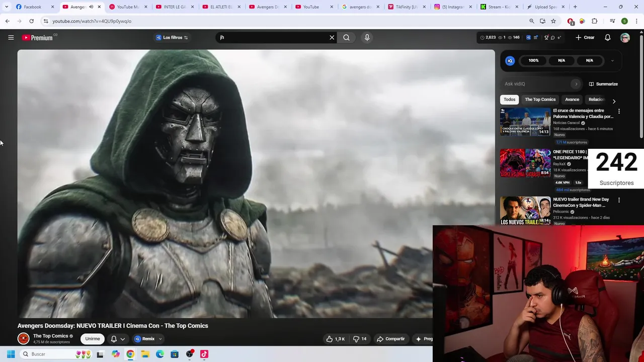The height and width of the screenshot is (362, 644).
Task: Open the Pelicomic channel link
Action: click(561, 212)
